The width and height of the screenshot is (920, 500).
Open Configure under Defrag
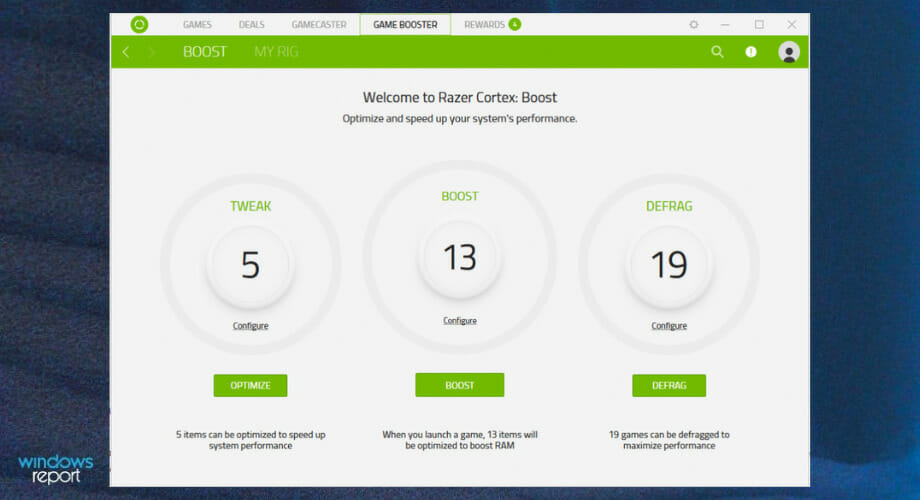pyautogui.click(x=669, y=326)
